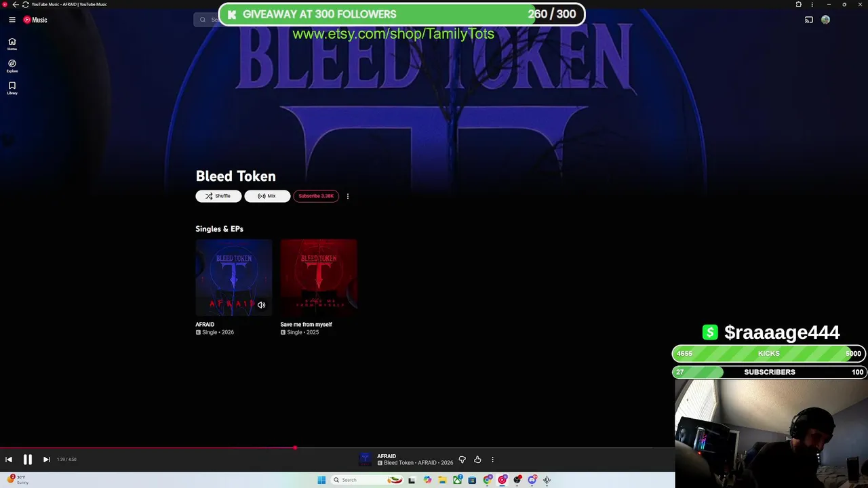Skip to previous track
The width and height of the screenshot is (868, 488).
point(9,460)
